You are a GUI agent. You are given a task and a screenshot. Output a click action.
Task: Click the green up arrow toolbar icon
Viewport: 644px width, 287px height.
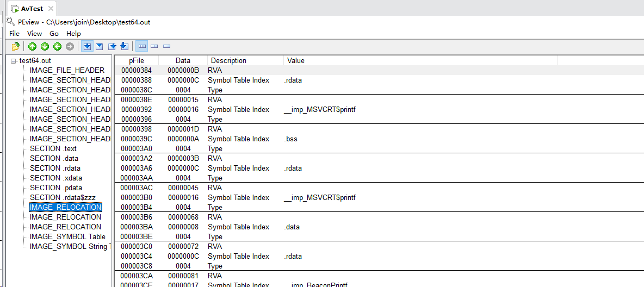(x=32, y=46)
